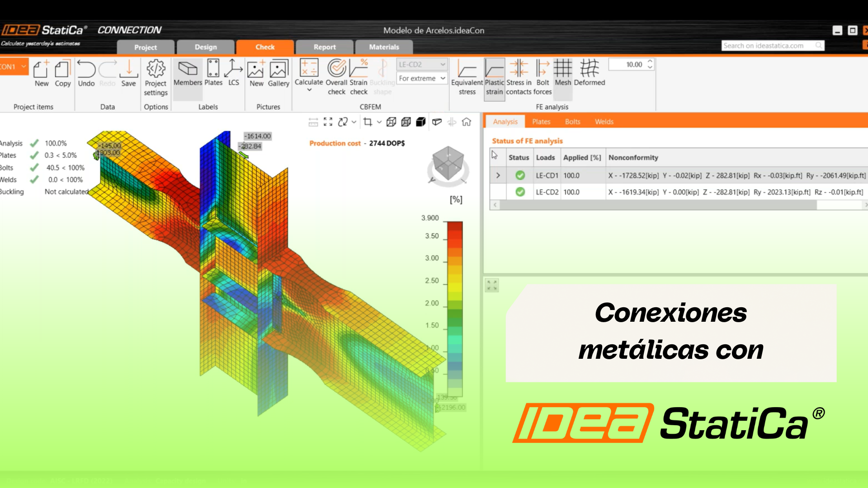
Task: Add a New picture
Action: [256, 73]
